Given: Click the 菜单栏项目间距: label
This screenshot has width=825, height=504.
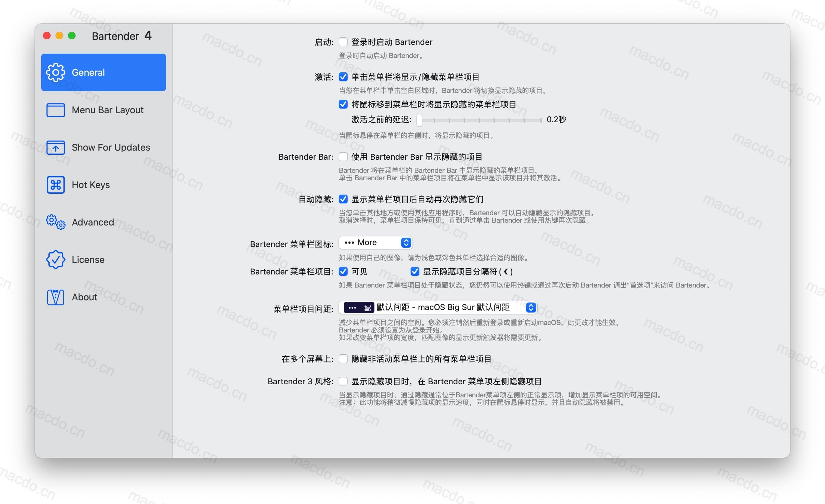Looking at the screenshot, I should [303, 309].
